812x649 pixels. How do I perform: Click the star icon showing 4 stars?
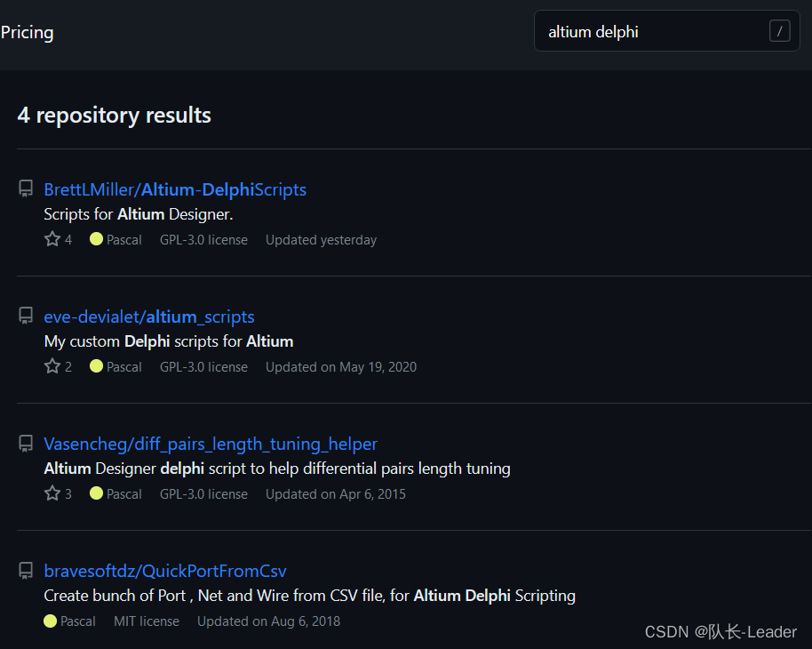coord(52,239)
